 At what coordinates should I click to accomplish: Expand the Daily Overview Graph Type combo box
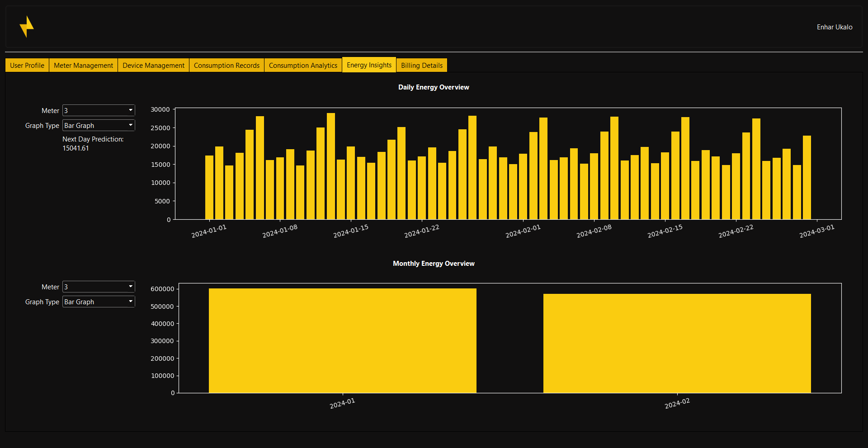[x=99, y=125]
